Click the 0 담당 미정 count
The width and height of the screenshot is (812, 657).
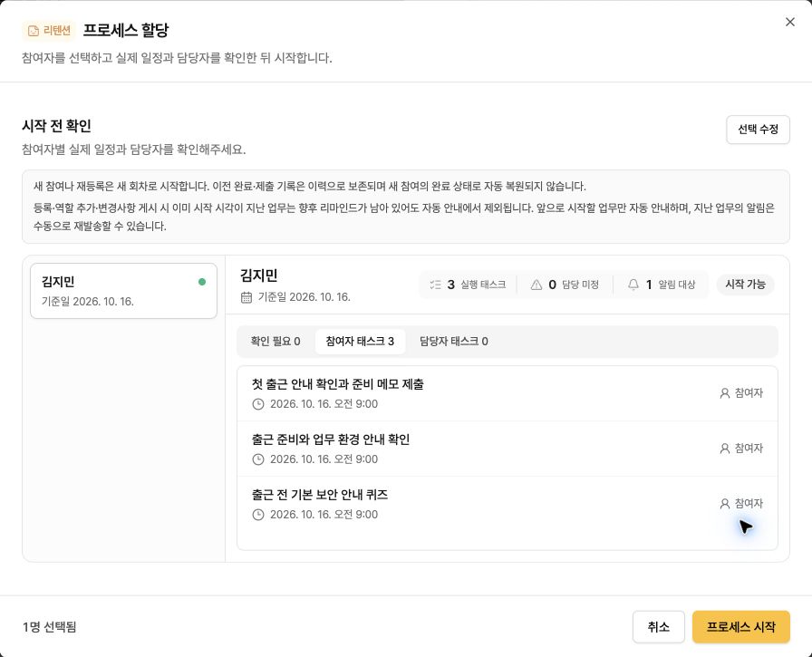tap(565, 285)
